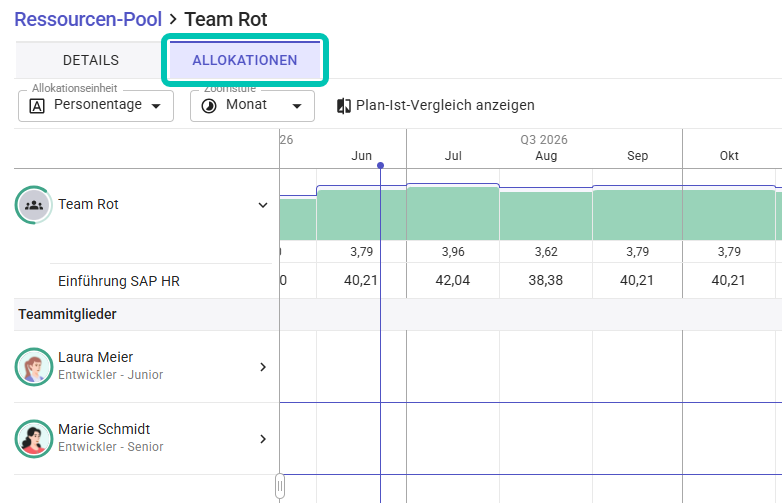The width and height of the screenshot is (782, 503).
Task: Click the 3,96 capacity value in Jul
Action: tap(453, 252)
